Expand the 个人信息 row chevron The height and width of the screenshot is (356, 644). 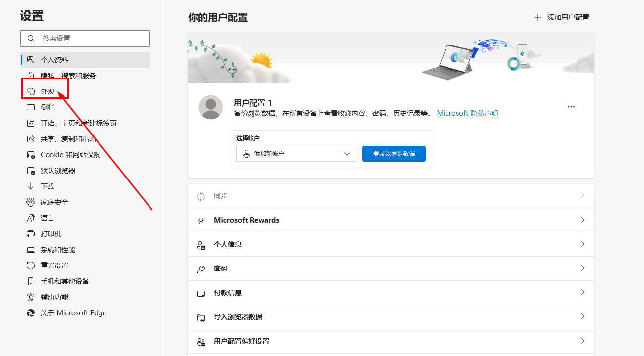(583, 244)
